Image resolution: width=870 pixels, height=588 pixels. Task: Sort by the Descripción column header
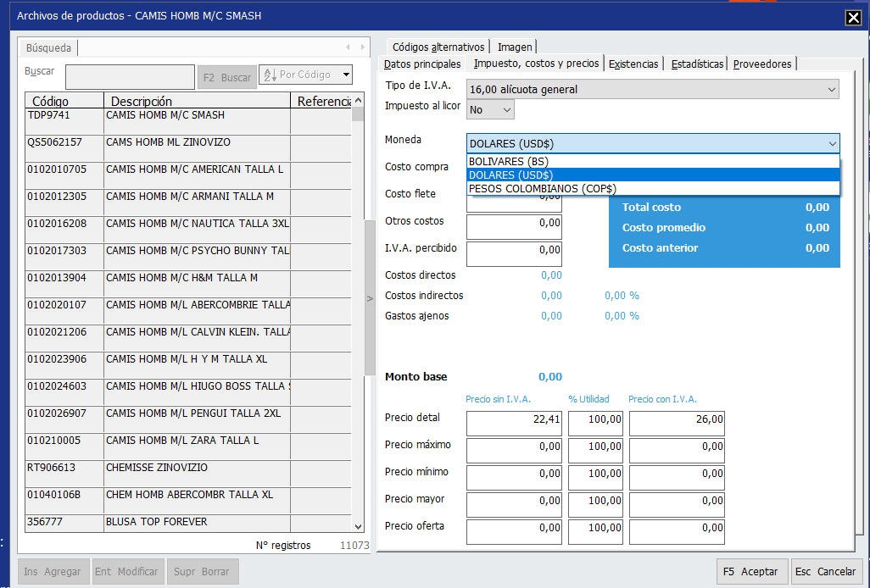click(x=195, y=102)
